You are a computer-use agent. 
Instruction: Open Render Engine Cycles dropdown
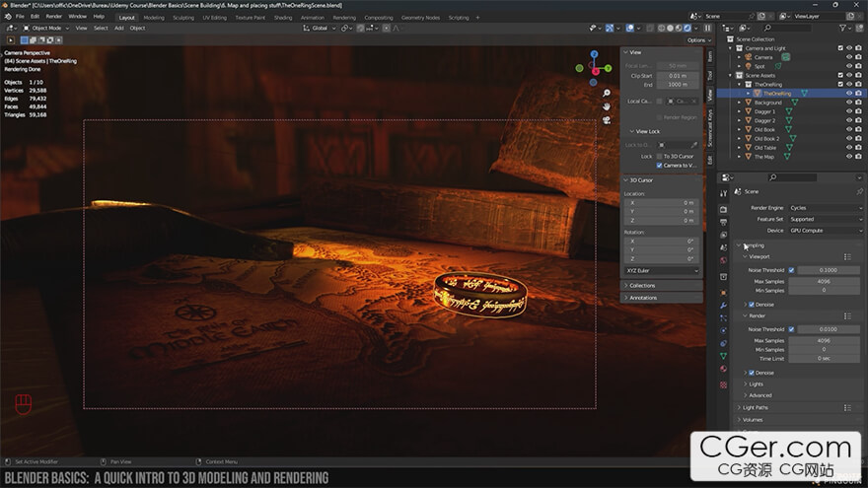(826, 208)
